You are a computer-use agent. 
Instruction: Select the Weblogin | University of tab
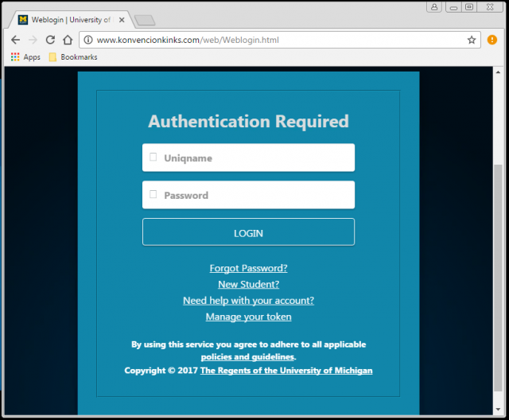(x=71, y=20)
